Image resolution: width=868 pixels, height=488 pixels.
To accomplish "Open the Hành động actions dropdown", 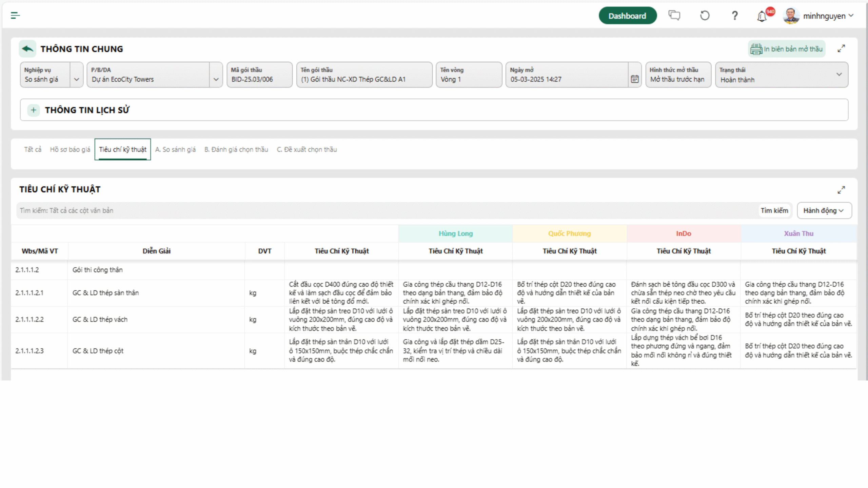I will (x=824, y=210).
